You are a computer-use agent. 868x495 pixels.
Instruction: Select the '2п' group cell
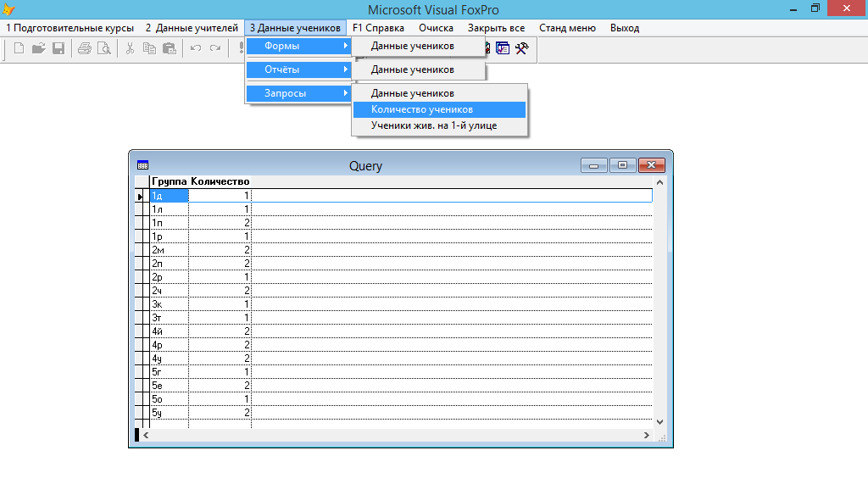coord(170,264)
